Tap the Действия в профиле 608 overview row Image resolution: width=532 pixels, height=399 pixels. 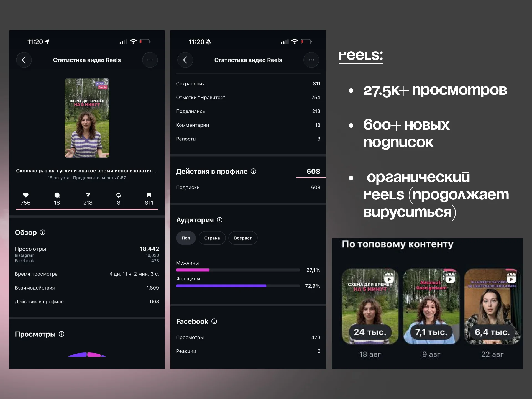[x=87, y=302]
